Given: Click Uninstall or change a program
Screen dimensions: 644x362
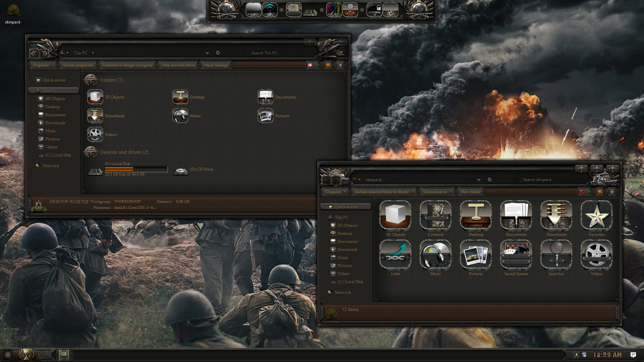Looking at the screenshot, I should click(x=127, y=65).
